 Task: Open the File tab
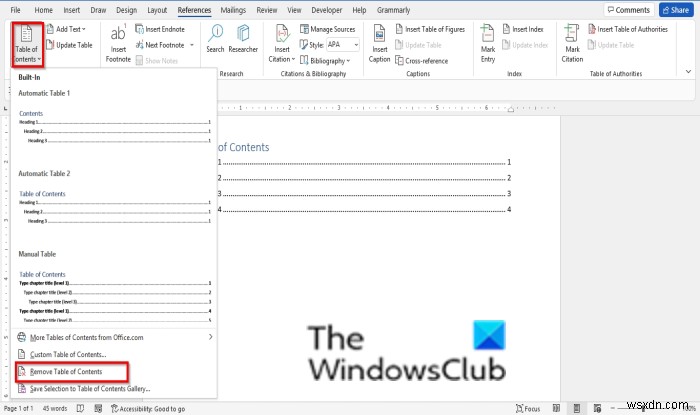(16, 10)
